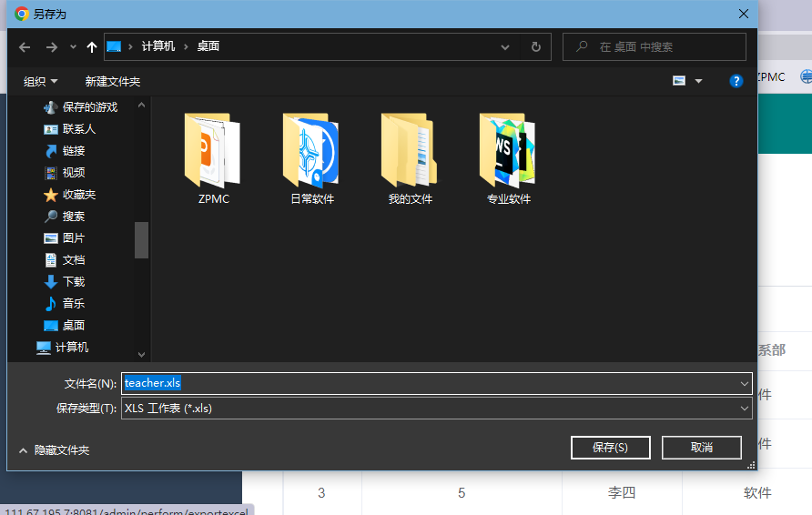The height and width of the screenshot is (515, 812).
Task: Open recent locations chevron beside forward arrow
Action: click(73, 47)
